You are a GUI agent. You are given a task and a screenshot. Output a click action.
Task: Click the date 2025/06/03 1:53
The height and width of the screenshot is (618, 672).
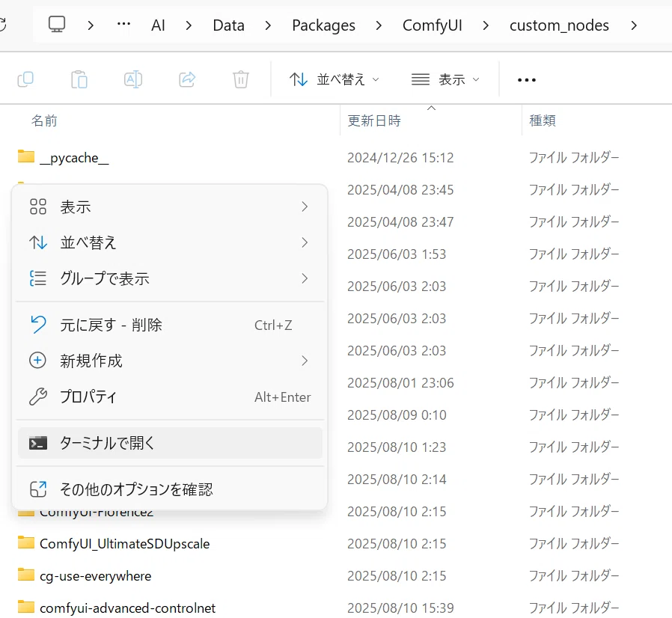pos(397,254)
